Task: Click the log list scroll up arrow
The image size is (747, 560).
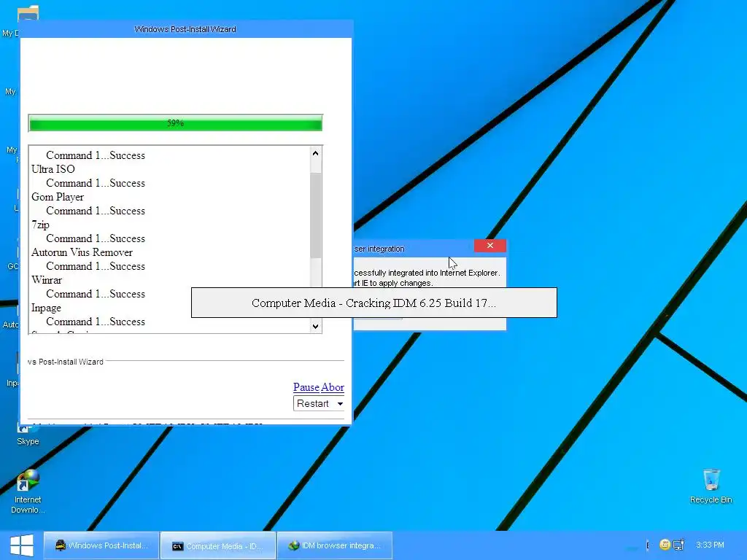Action: (x=315, y=153)
